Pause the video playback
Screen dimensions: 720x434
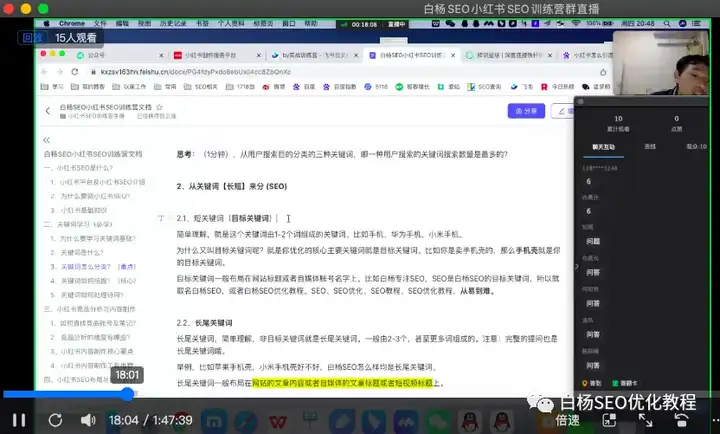(x=19, y=420)
